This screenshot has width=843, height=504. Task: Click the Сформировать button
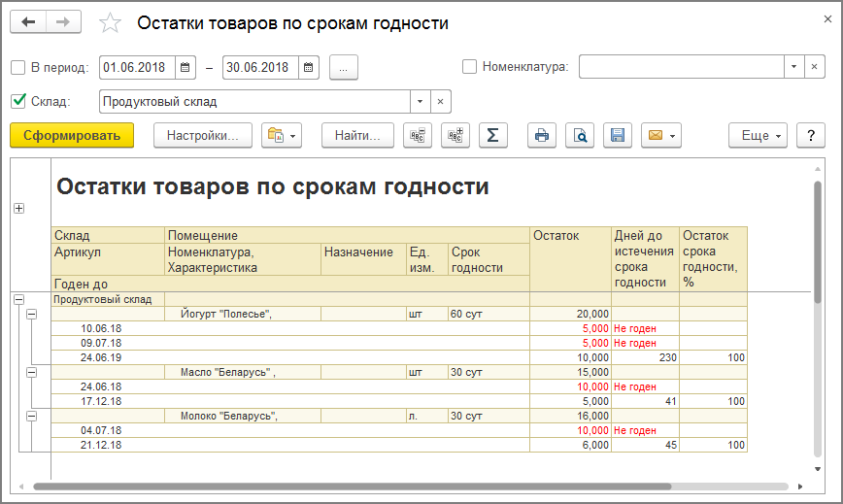click(x=72, y=135)
